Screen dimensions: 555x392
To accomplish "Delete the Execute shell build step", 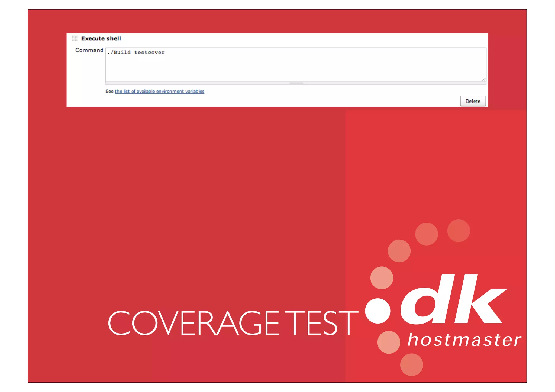I will pos(473,101).
